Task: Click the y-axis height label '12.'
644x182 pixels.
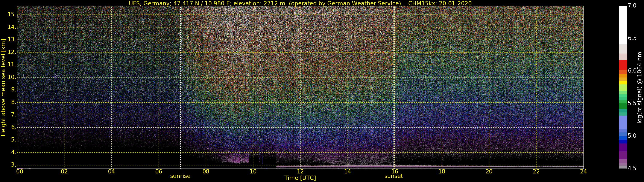Action: [12, 52]
